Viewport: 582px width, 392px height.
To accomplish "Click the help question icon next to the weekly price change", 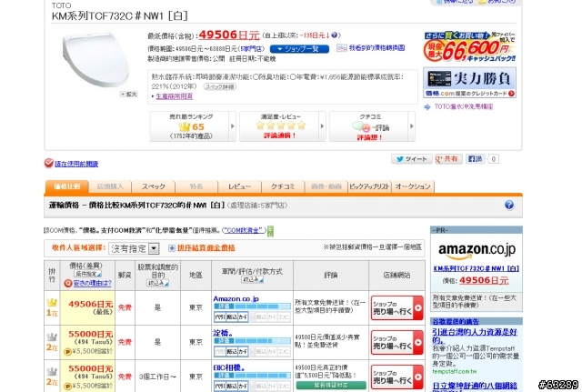I will tap(334, 35).
